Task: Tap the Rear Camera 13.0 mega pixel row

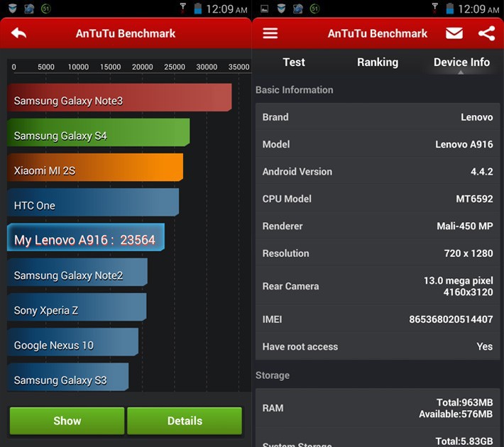Action: (x=378, y=286)
